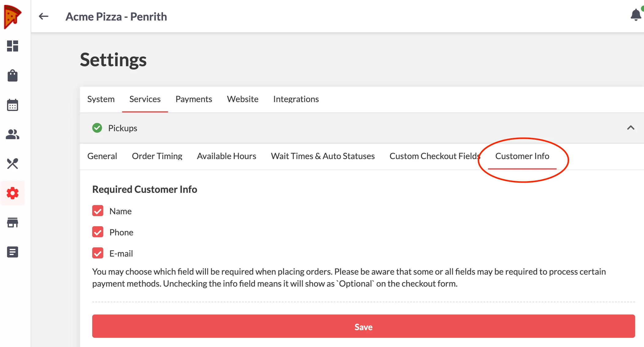The height and width of the screenshot is (347, 644).
Task: Open the Integrations settings tab
Action: pyautogui.click(x=296, y=99)
